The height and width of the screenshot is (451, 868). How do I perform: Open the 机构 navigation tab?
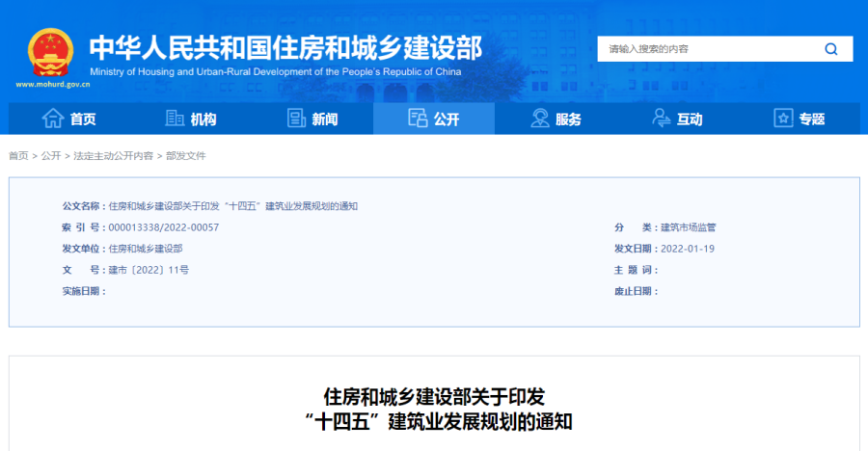(x=191, y=119)
